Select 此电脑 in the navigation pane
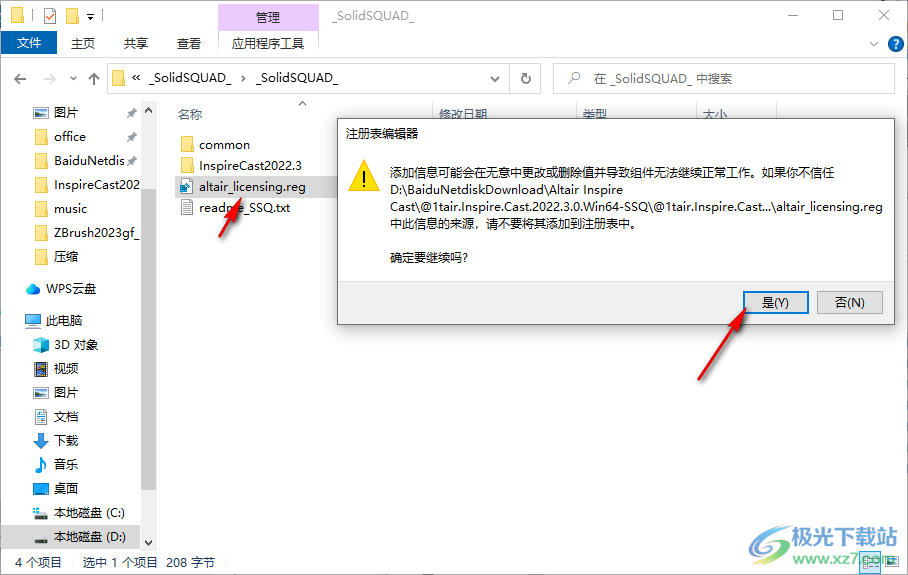 click(x=64, y=320)
